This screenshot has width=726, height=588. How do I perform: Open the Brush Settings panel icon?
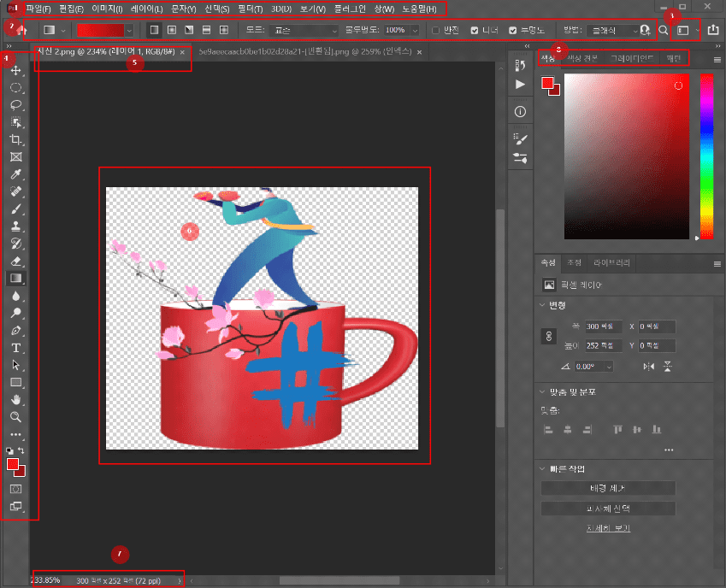point(520,138)
